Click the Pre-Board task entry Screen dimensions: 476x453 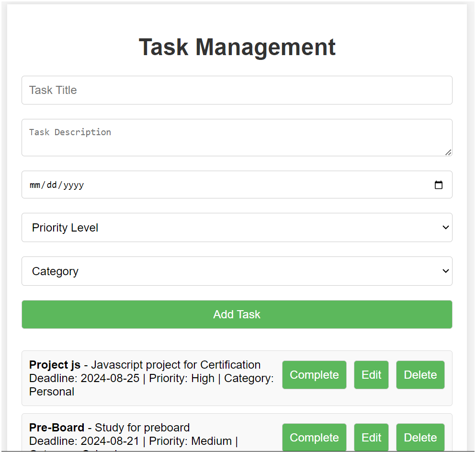click(144, 431)
